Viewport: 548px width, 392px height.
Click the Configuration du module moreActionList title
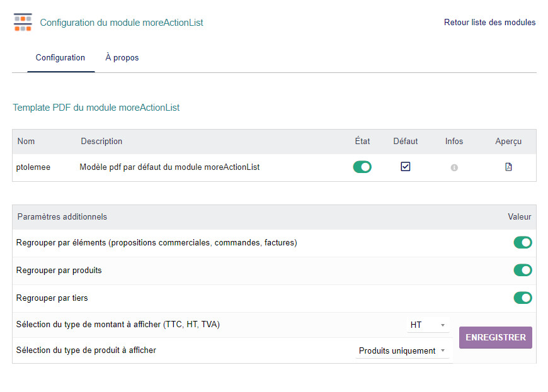122,23
